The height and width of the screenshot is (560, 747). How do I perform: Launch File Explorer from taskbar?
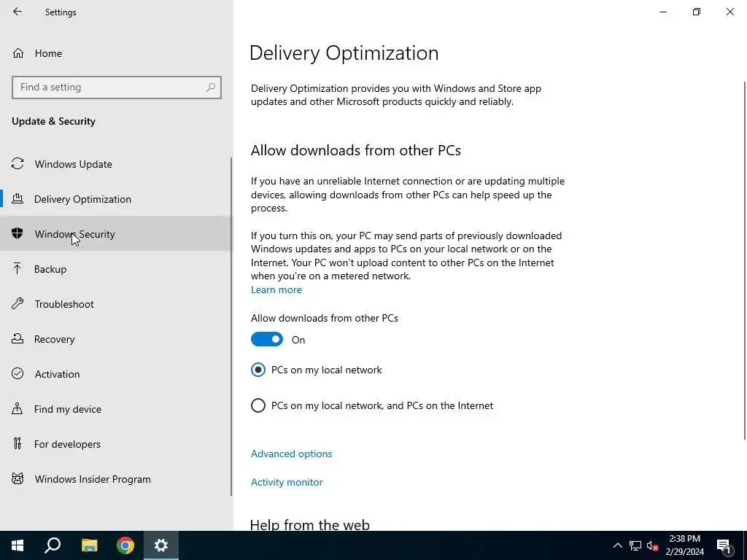[x=90, y=545]
